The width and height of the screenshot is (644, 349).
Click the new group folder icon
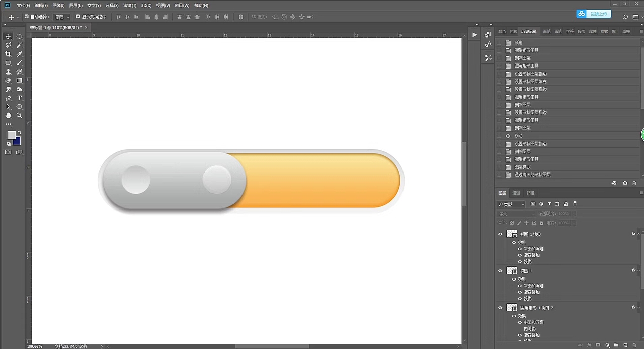click(x=616, y=345)
